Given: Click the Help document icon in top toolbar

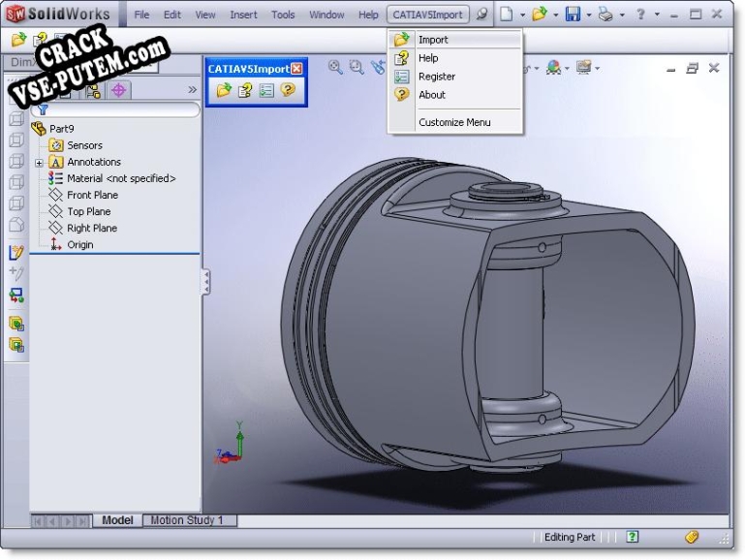Looking at the screenshot, I should [40, 39].
